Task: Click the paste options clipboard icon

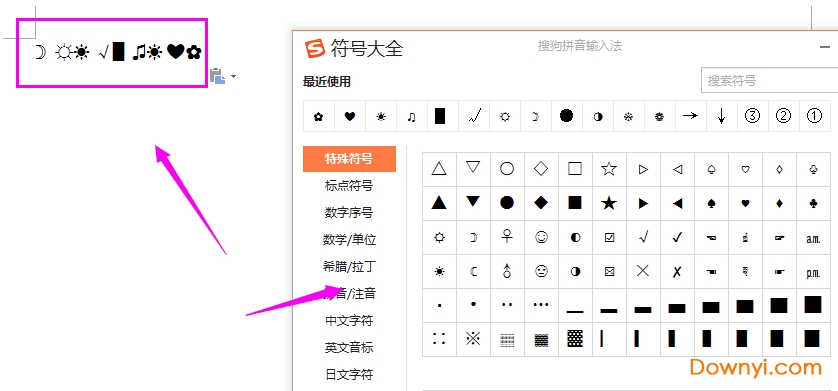Action: (218, 76)
